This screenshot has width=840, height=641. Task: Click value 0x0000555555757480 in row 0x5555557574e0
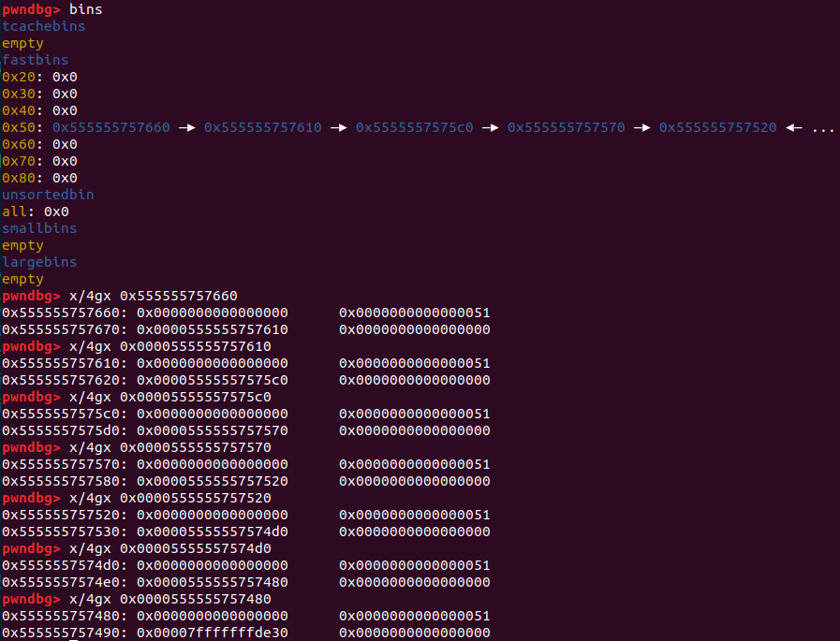[x=213, y=583]
